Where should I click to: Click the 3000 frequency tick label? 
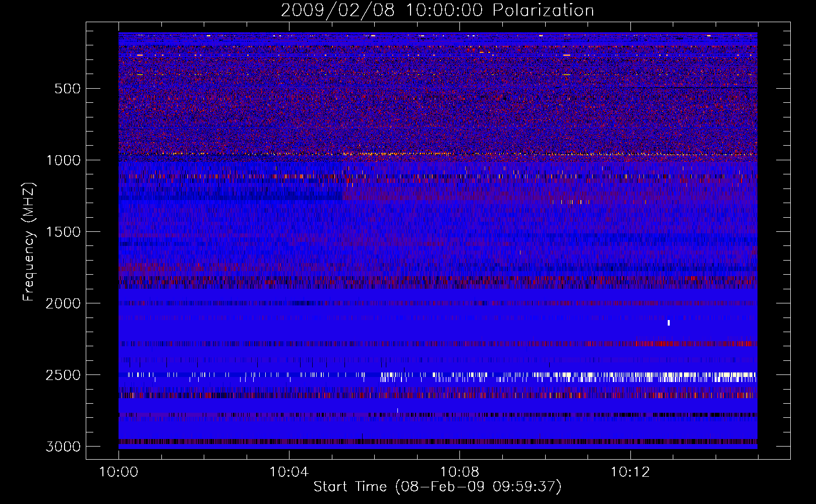(63, 447)
